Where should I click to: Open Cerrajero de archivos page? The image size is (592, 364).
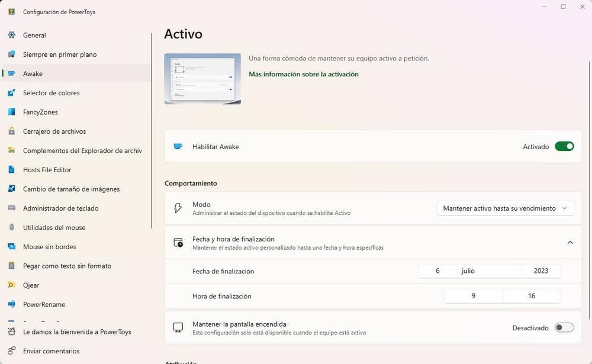pyautogui.click(x=76, y=131)
